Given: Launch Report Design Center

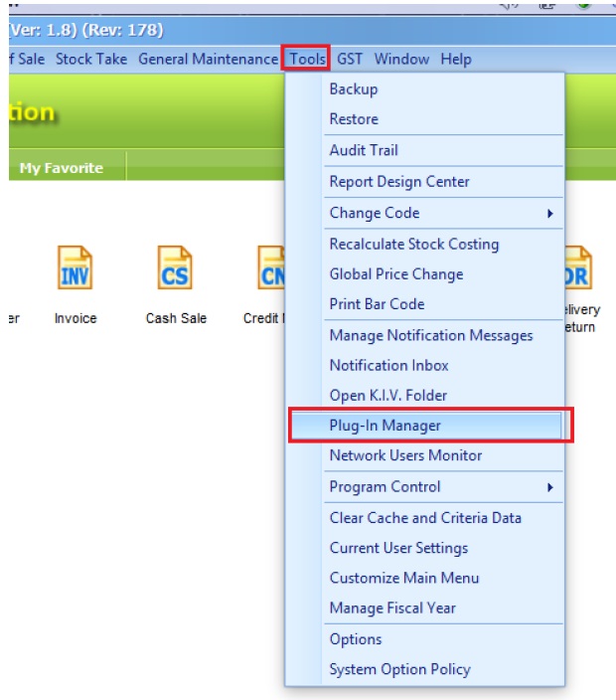Looking at the screenshot, I should point(399,182).
